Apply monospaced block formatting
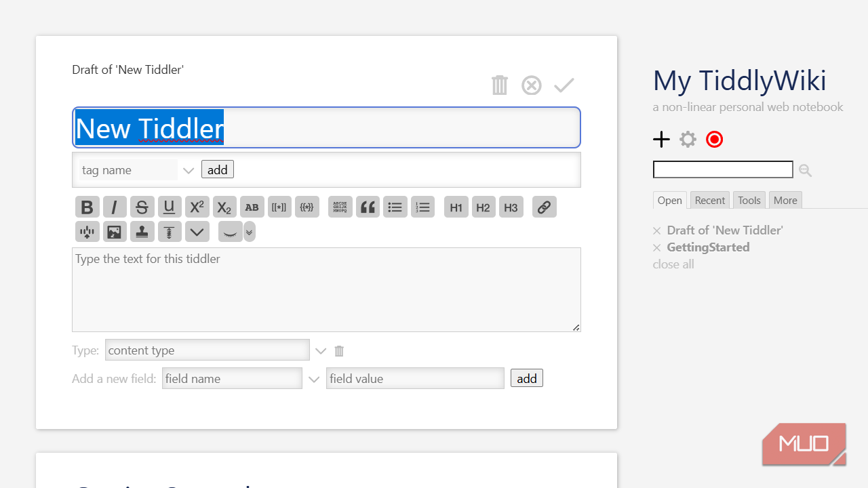 pos(340,207)
